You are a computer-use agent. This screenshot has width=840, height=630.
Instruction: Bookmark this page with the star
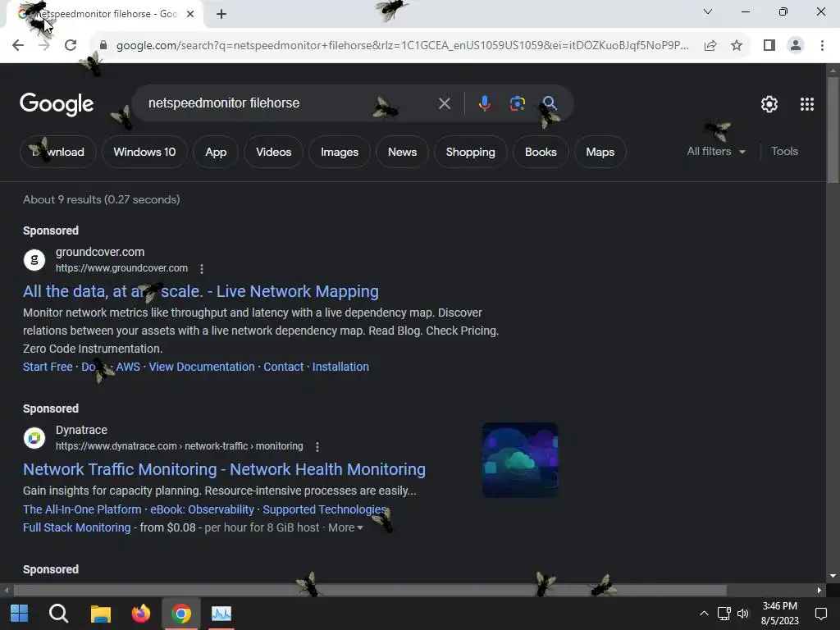pos(737,46)
